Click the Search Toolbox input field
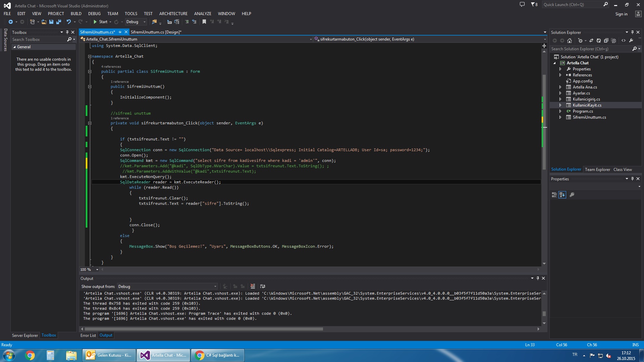644x362 pixels. tap(39, 40)
